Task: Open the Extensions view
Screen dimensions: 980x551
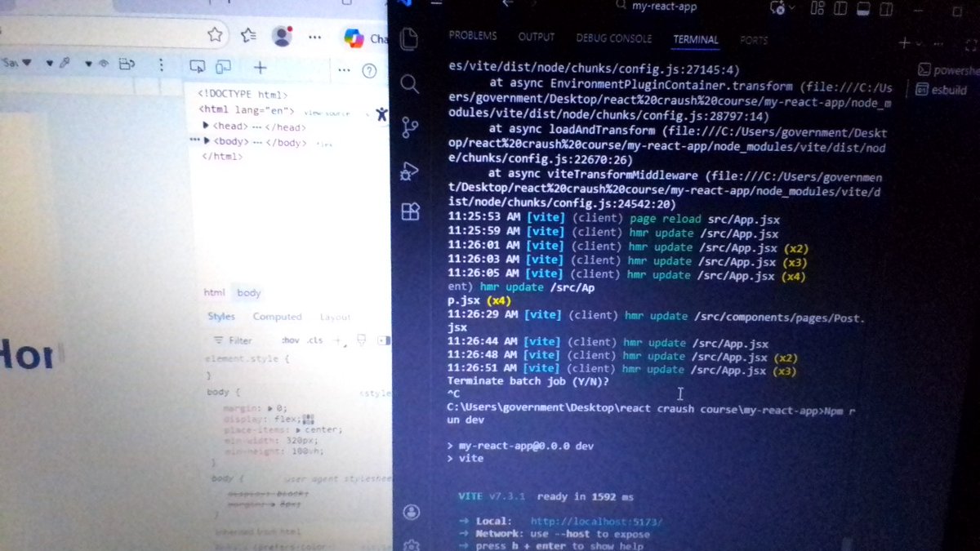Action: pyautogui.click(x=410, y=212)
